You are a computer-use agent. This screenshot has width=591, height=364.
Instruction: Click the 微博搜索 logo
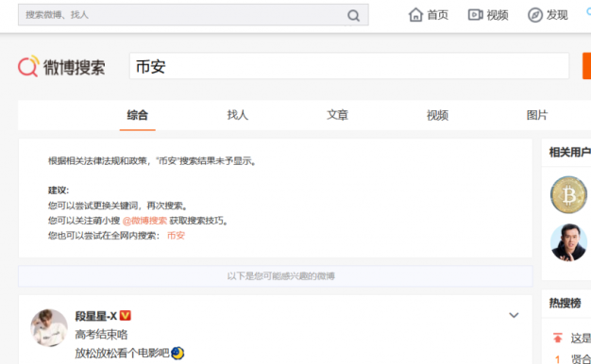pyautogui.click(x=61, y=67)
